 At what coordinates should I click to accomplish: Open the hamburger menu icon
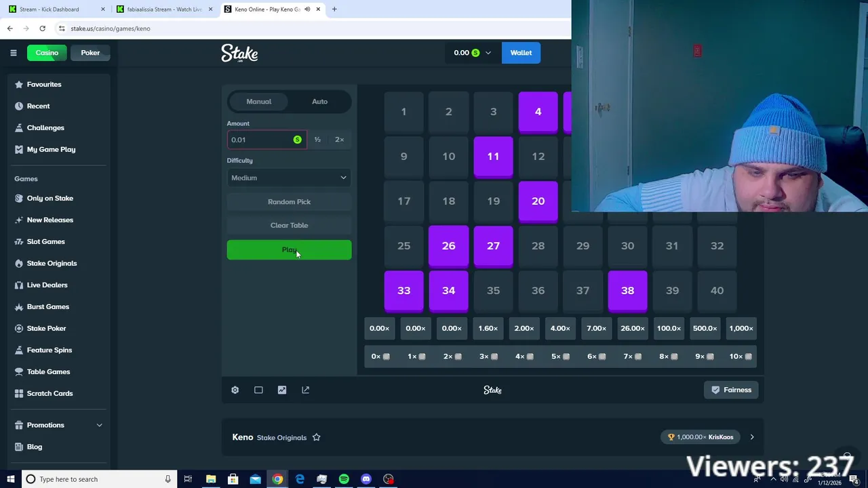point(13,53)
